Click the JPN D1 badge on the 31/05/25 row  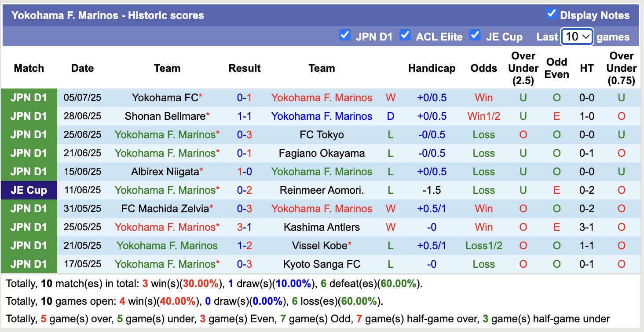29,209
